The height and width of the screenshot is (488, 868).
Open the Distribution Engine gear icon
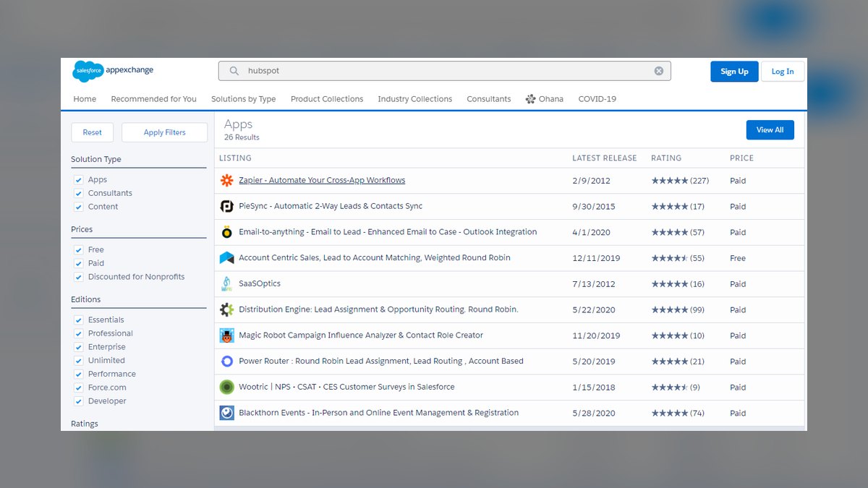pos(226,309)
